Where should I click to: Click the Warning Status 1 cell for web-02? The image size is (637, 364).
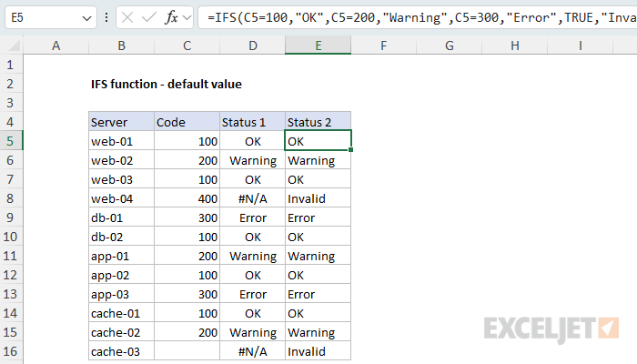pos(253,160)
